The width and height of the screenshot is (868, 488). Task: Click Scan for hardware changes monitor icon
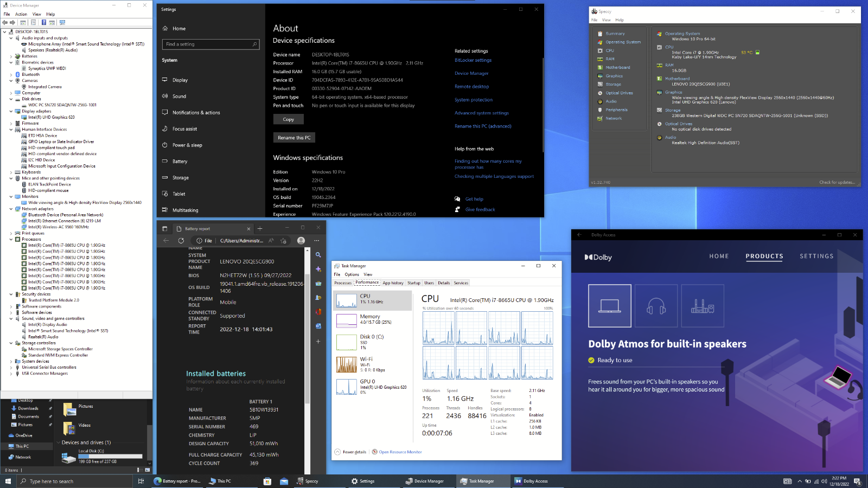(x=62, y=22)
